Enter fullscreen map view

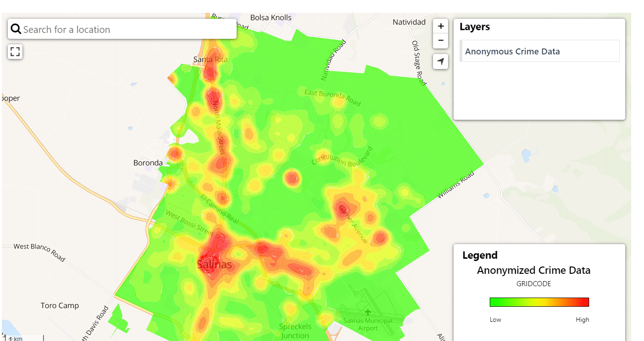click(15, 52)
